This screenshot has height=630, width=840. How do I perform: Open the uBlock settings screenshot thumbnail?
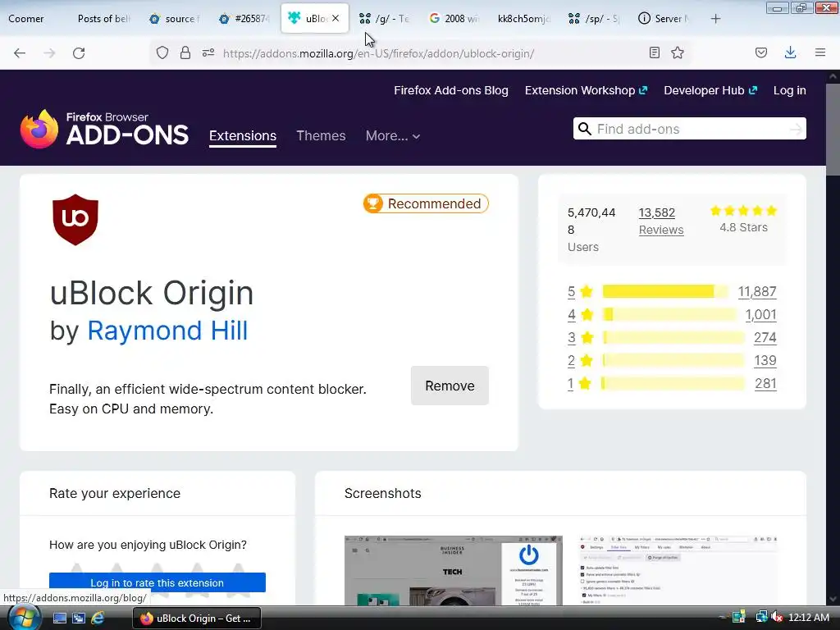coord(678,571)
